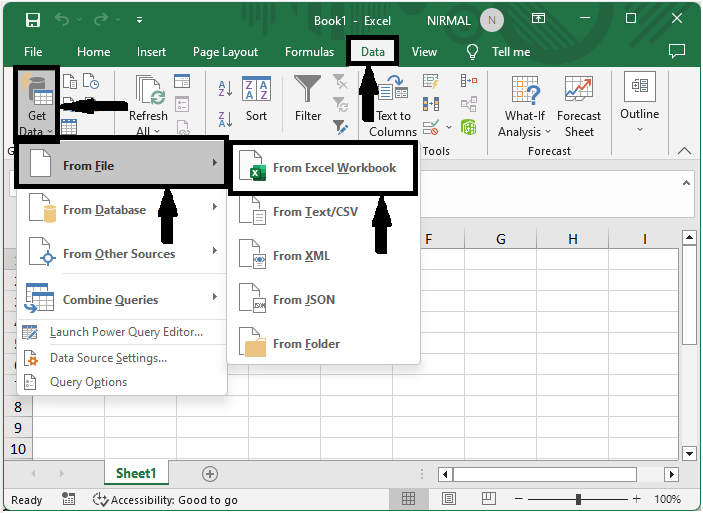Sort Z to A descending
Viewport: 703px width, 513px height.
coord(225,120)
